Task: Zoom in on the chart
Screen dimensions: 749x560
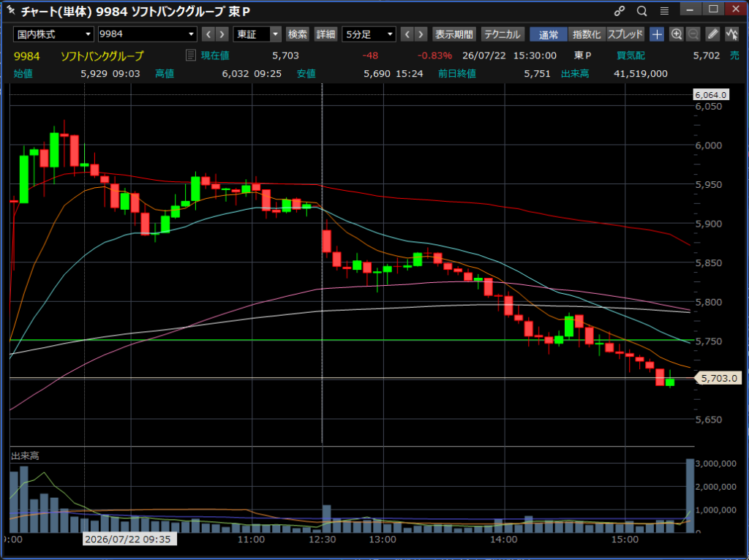Action: (676, 34)
